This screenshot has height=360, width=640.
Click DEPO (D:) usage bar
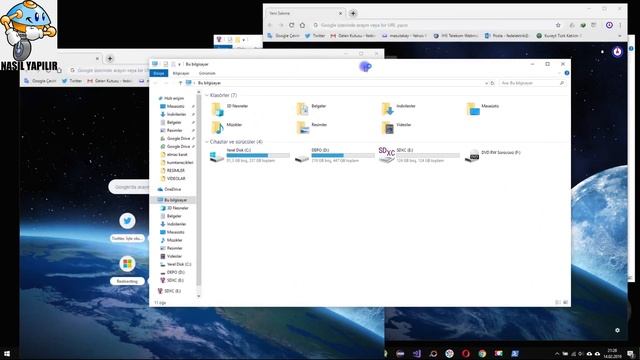tap(343, 156)
